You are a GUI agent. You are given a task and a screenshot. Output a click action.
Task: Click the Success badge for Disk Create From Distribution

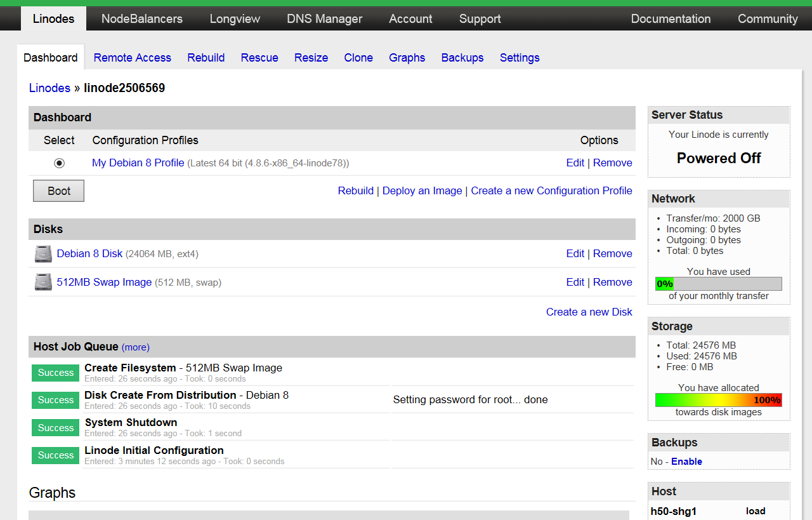point(56,401)
